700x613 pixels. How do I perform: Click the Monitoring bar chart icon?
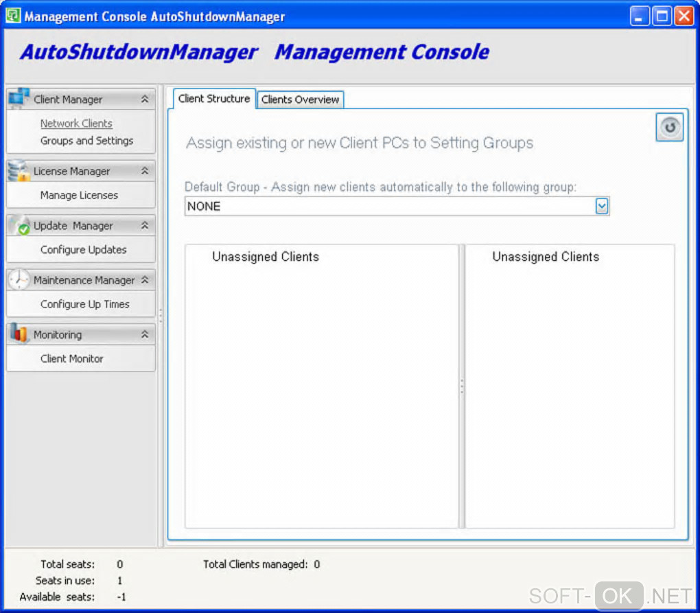pos(19,334)
